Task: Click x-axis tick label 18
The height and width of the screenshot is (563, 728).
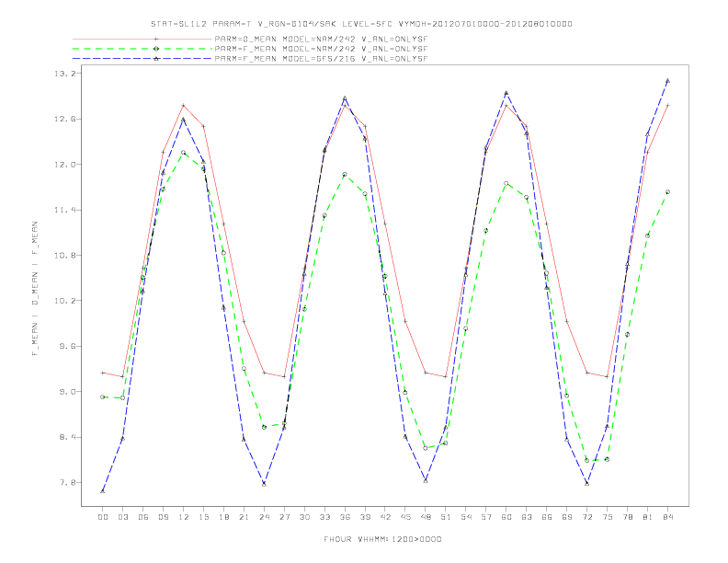Action: coord(223,517)
